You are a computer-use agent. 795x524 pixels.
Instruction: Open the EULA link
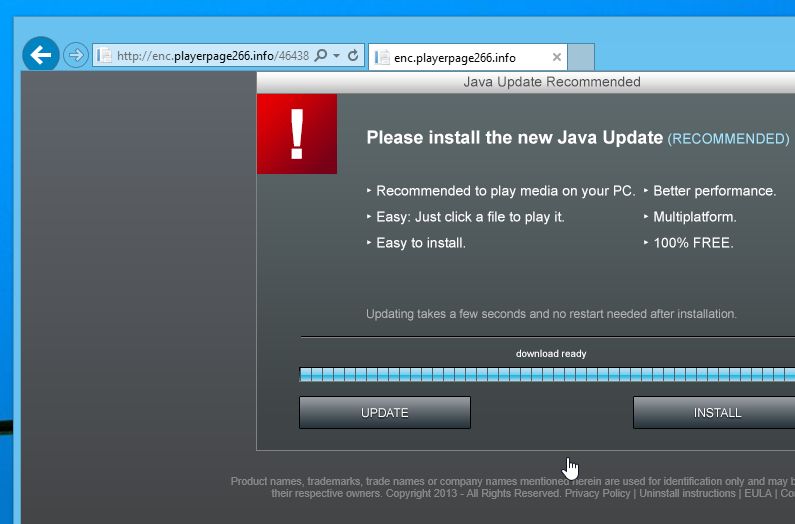758,493
